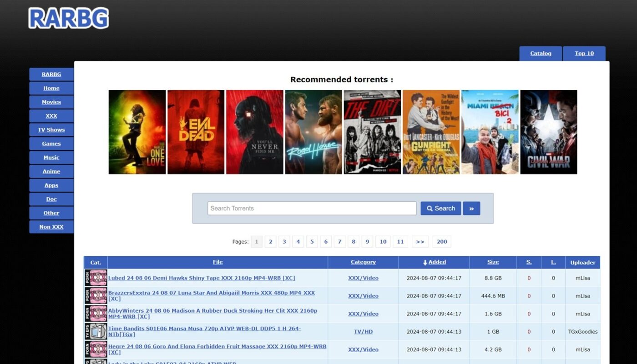Click into the Search Torrents input field
This screenshot has height=364, width=637.
tap(312, 209)
